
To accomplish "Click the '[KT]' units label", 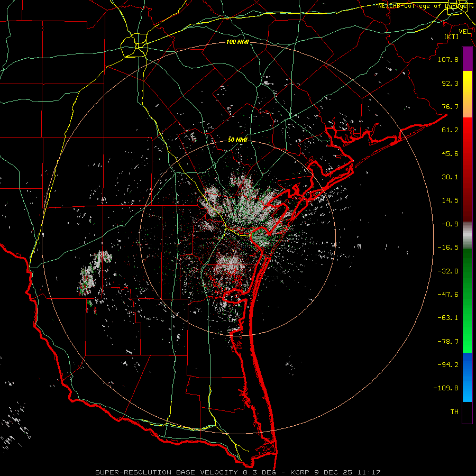I will tap(452, 36).
